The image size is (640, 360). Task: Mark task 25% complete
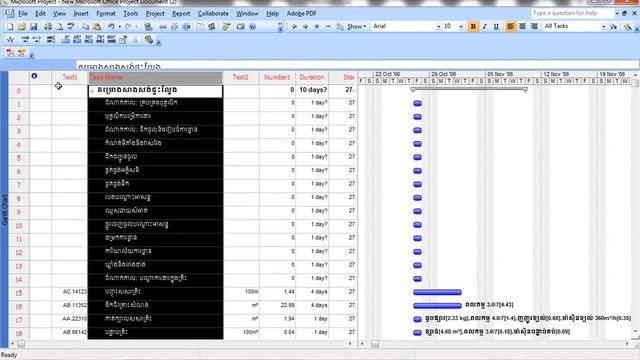pyautogui.click(x=77, y=40)
